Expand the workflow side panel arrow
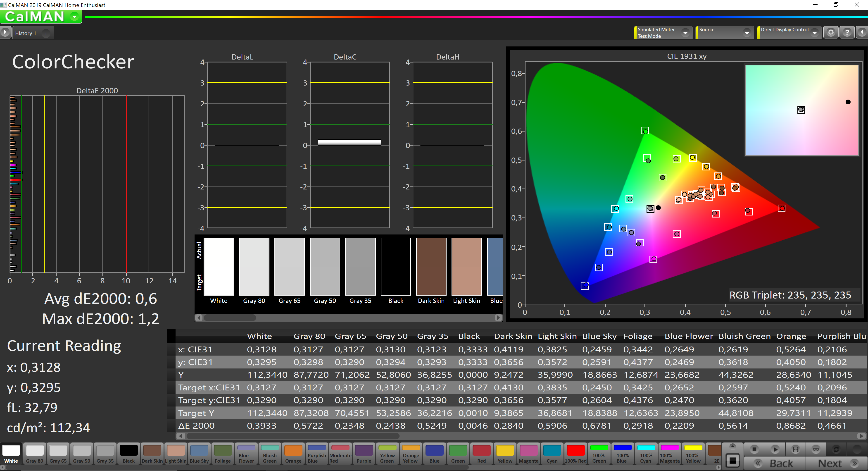Screen dimensions: 868x471 tap(5, 32)
